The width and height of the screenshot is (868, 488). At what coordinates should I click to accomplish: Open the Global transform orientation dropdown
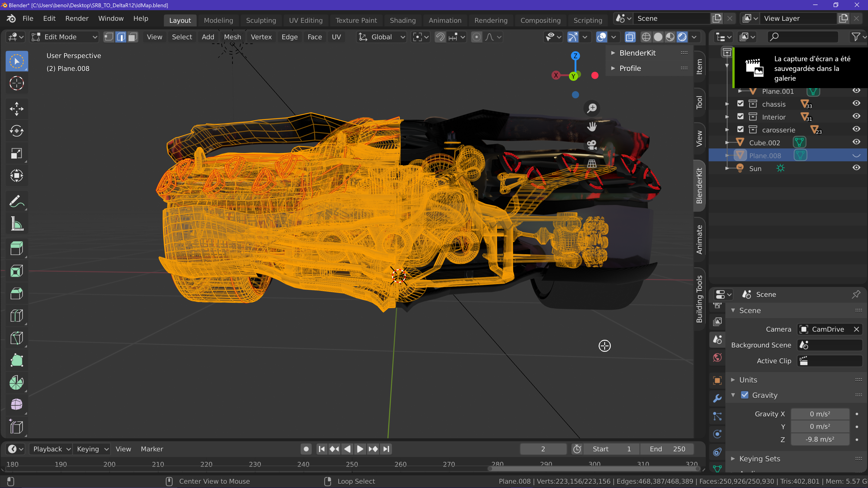pos(381,37)
